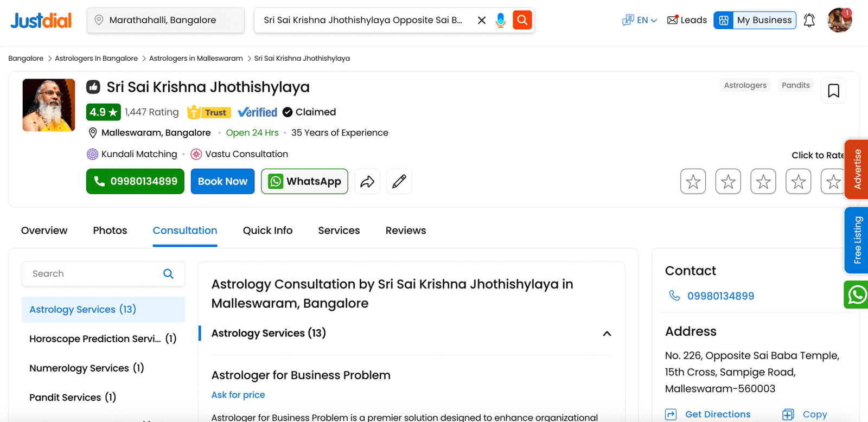Image resolution: width=868 pixels, height=422 pixels.
Task: Rate four stars
Action: (798, 182)
